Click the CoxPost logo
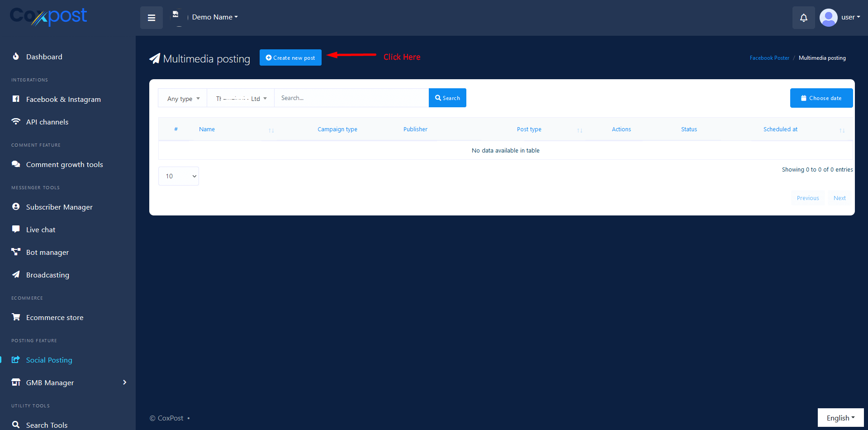The image size is (868, 430). [x=48, y=17]
